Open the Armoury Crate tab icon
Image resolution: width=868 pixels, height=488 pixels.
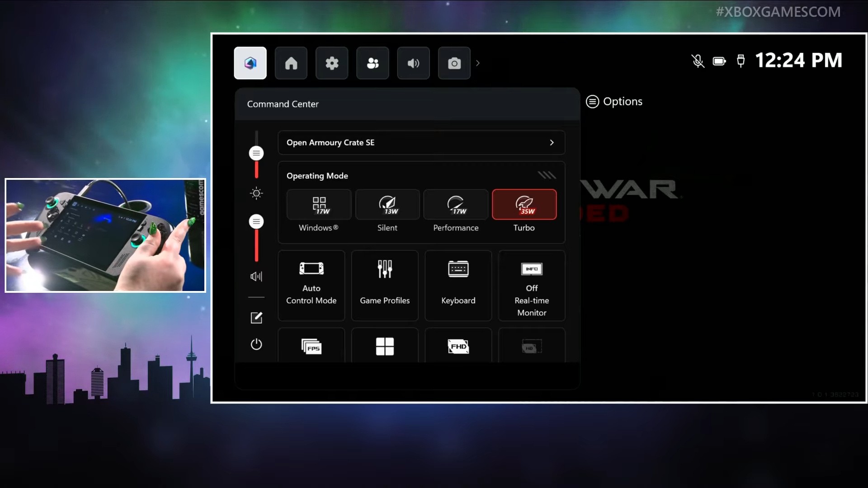point(250,63)
